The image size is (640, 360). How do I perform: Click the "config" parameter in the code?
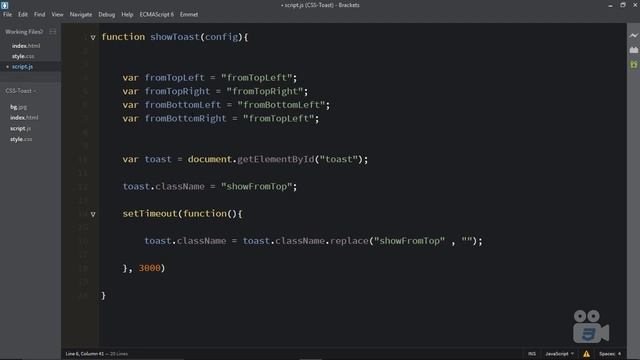222,37
